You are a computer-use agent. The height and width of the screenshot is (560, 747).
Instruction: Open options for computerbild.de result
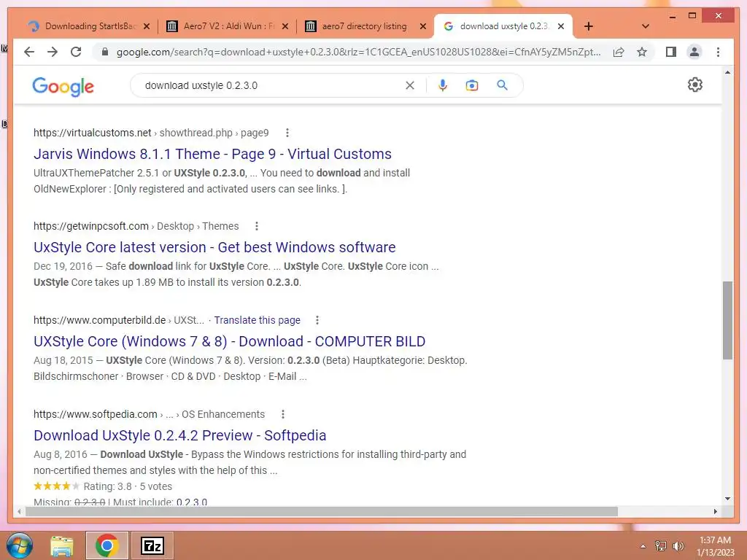(317, 321)
